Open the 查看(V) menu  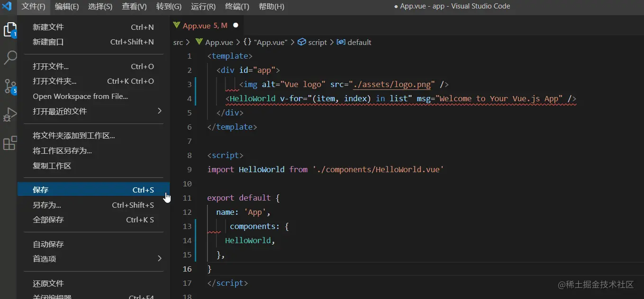(x=134, y=6)
